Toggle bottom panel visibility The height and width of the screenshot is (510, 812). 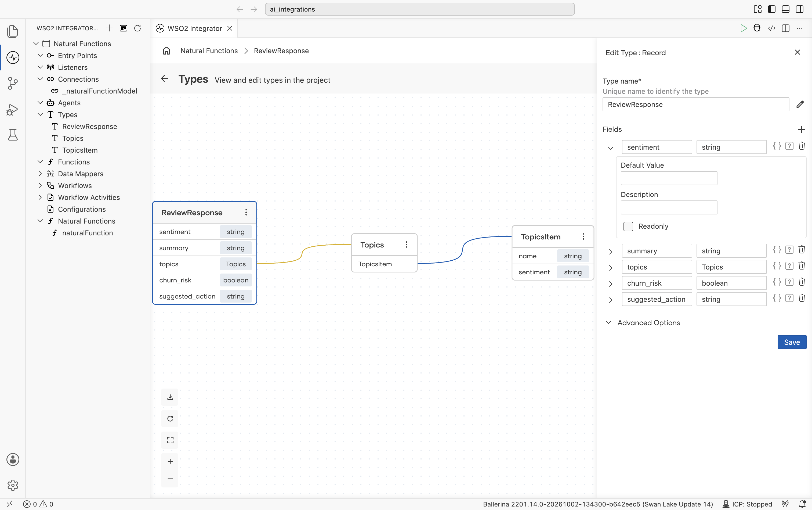click(786, 9)
